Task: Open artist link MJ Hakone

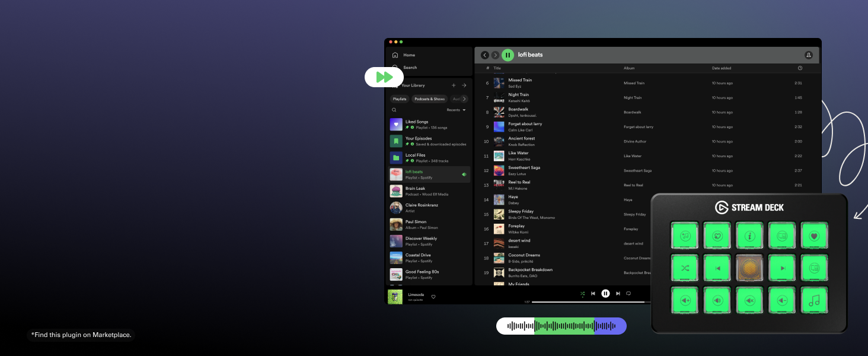Action: pos(518,189)
